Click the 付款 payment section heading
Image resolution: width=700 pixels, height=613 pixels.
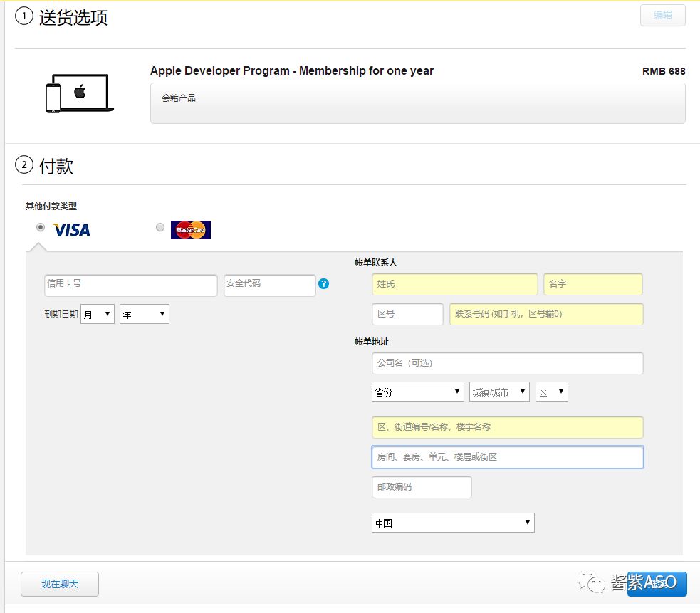click(56, 166)
